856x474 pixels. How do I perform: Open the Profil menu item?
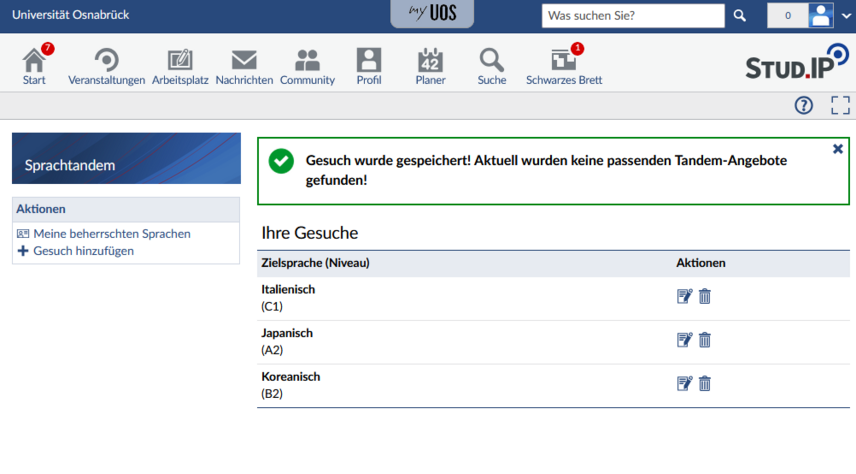pos(369,62)
